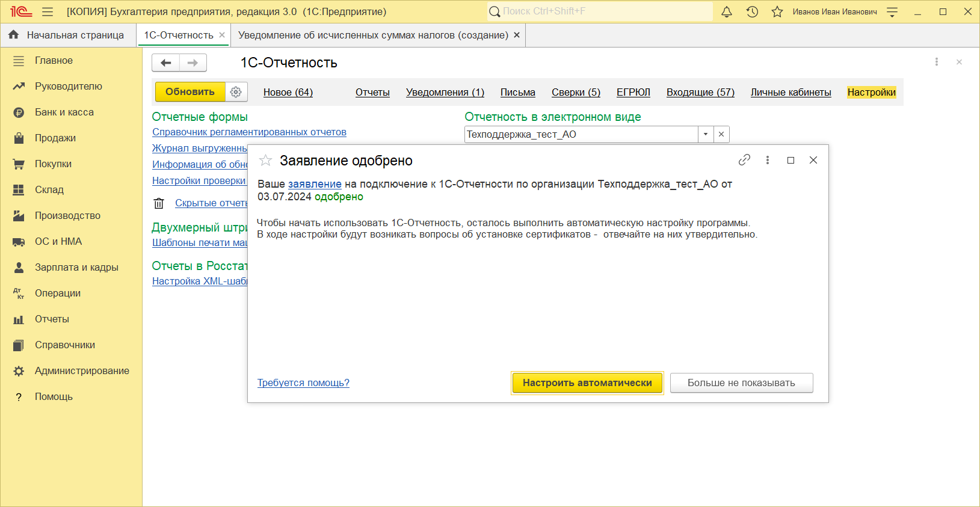Click Больше не показывать button
The height and width of the screenshot is (507, 980).
741,383
